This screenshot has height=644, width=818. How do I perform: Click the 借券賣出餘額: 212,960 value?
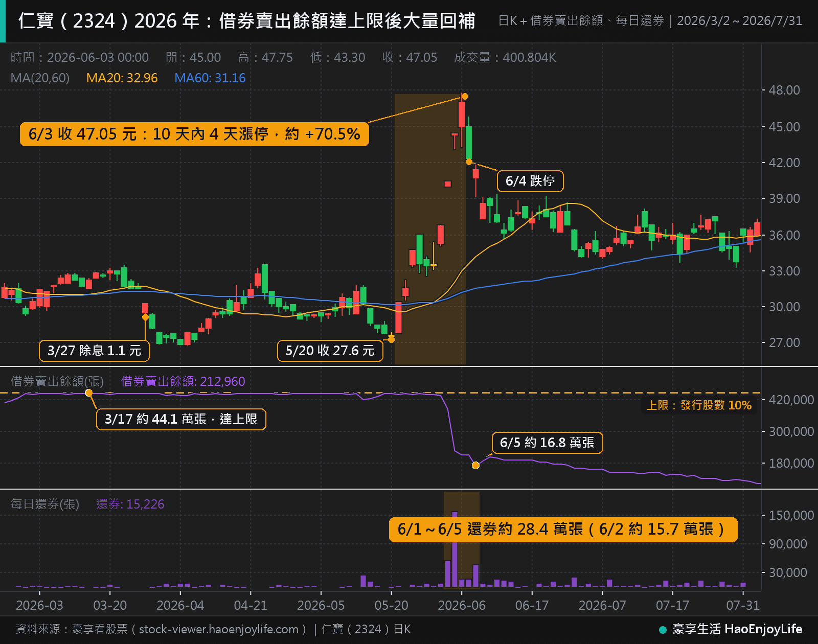(x=183, y=381)
